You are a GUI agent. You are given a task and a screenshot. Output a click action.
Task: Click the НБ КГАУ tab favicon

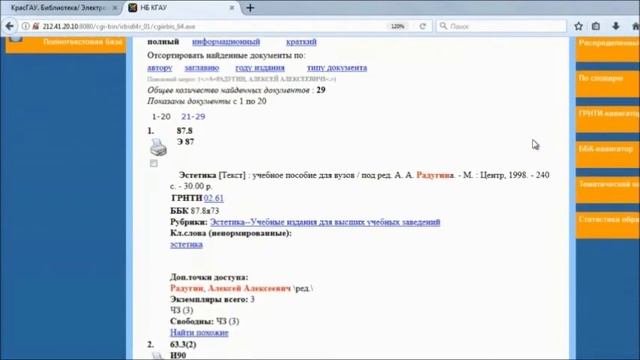(x=133, y=8)
